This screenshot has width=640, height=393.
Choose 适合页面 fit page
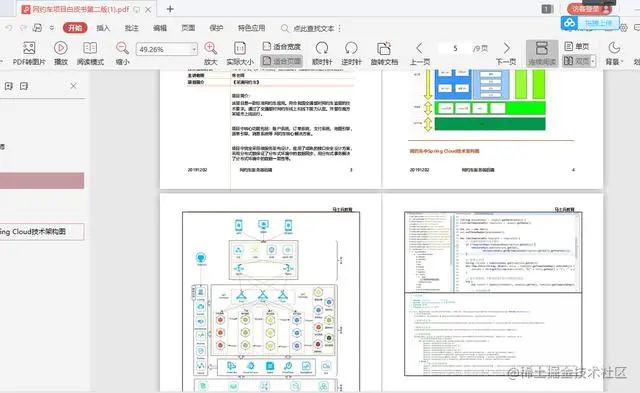point(282,61)
